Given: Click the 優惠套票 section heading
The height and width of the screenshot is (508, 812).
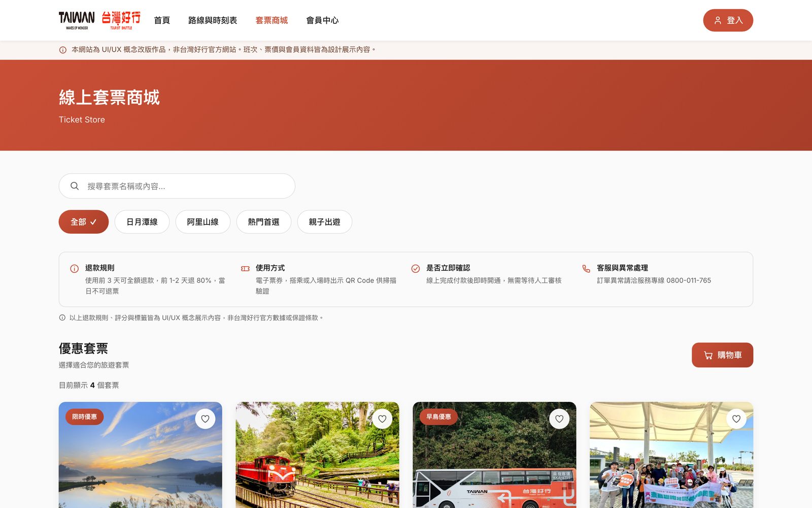Looking at the screenshot, I should coord(83,348).
